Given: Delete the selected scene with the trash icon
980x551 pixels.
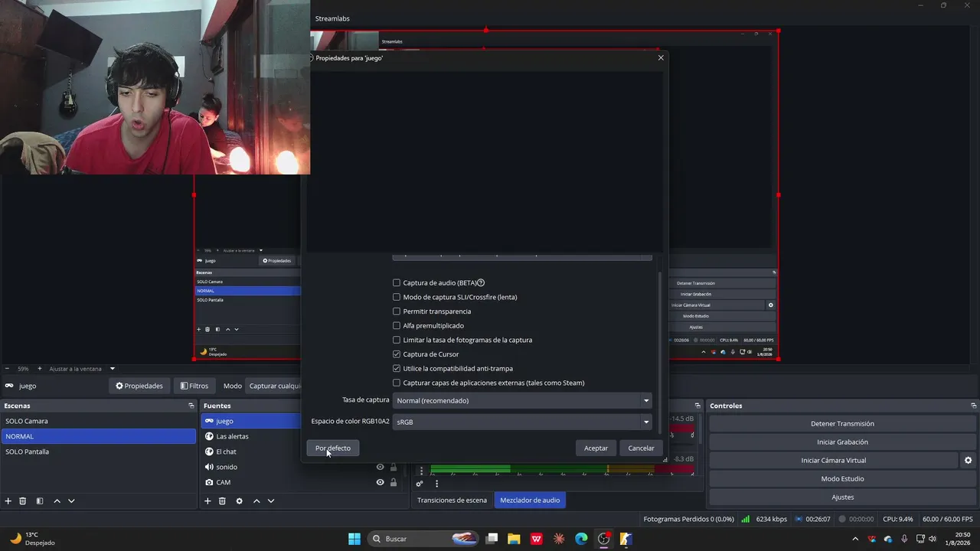Looking at the screenshot, I should pyautogui.click(x=23, y=501).
